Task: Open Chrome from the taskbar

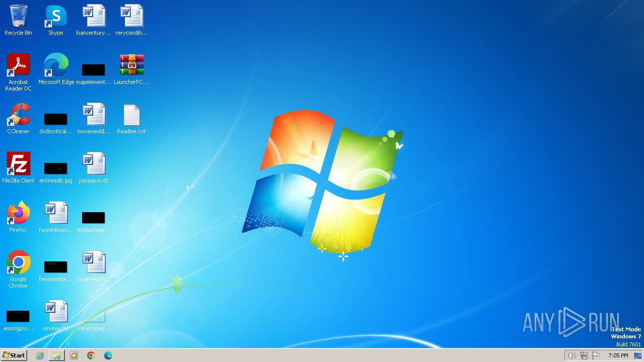Action: click(91, 355)
